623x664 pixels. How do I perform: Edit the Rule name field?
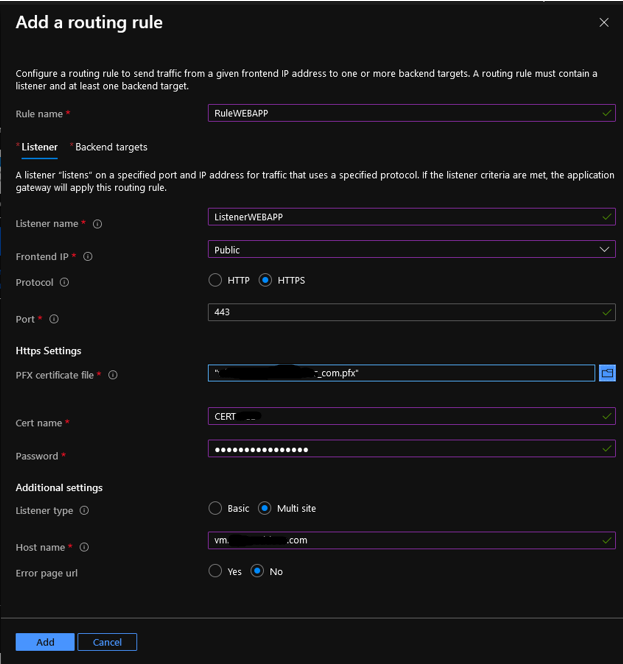[412, 113]
